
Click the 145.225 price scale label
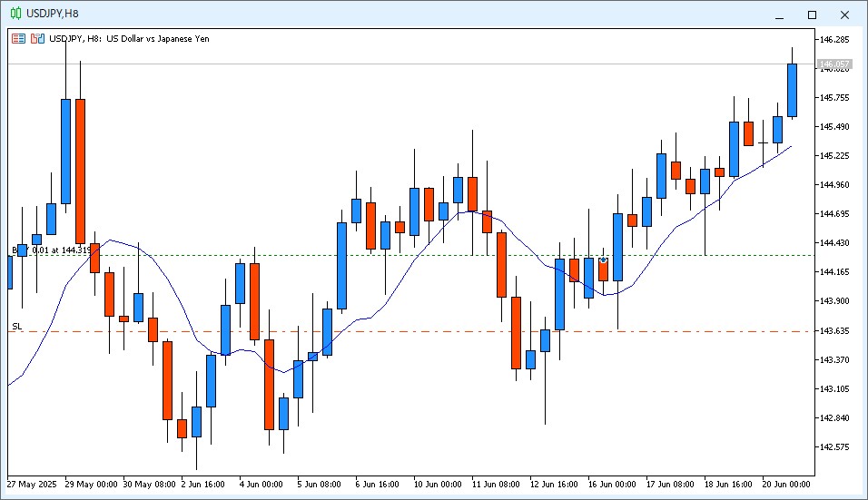tap(834, 155)
